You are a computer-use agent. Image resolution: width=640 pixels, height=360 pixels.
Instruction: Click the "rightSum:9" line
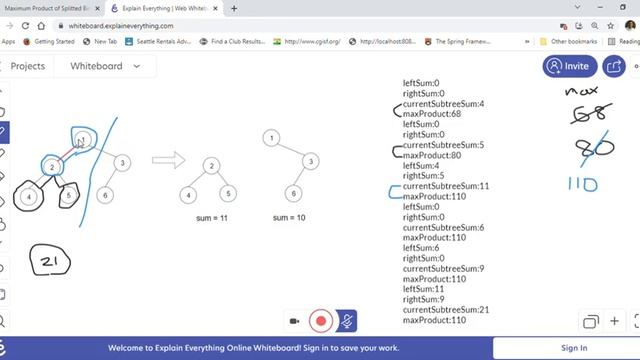click(423, 299)
